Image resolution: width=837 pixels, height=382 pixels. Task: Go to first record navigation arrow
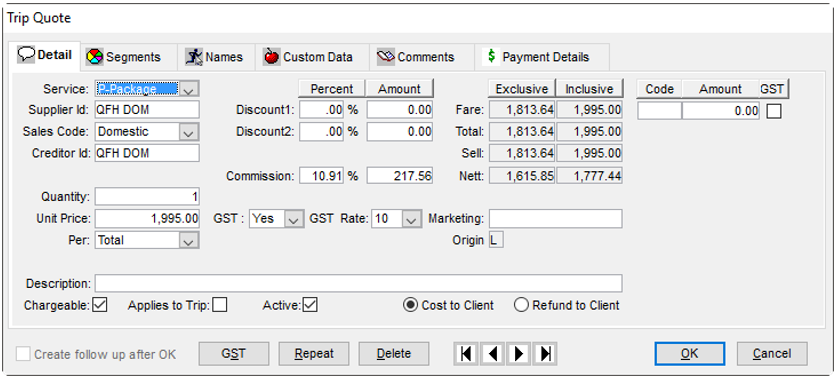click(x=466, y=354)
